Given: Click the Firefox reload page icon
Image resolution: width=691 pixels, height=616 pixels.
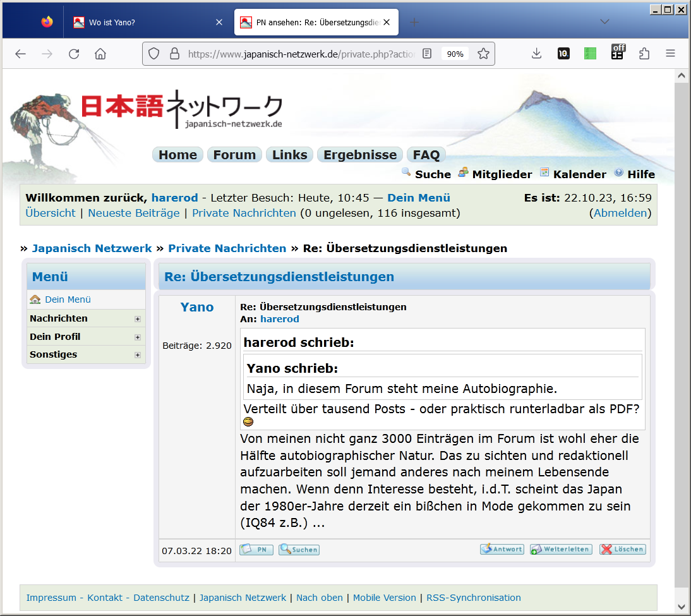Looking at the screenshot, I should pos(74,54).
